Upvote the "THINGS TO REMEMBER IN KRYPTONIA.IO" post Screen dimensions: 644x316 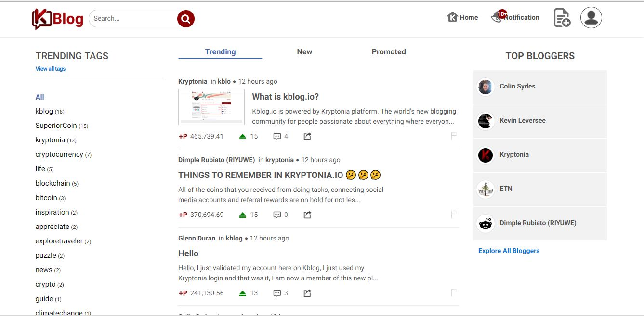(243, 215)
